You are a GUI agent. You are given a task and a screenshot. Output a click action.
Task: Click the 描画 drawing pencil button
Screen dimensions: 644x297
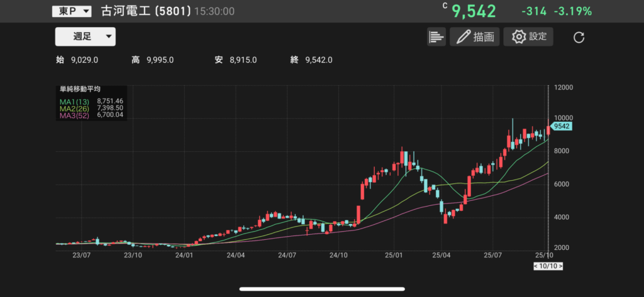pyautogui.click(x=474, y=37)
